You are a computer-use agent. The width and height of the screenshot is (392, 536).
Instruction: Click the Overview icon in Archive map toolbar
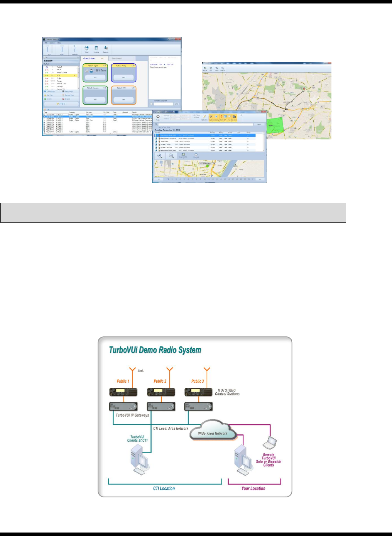(196, 155)
